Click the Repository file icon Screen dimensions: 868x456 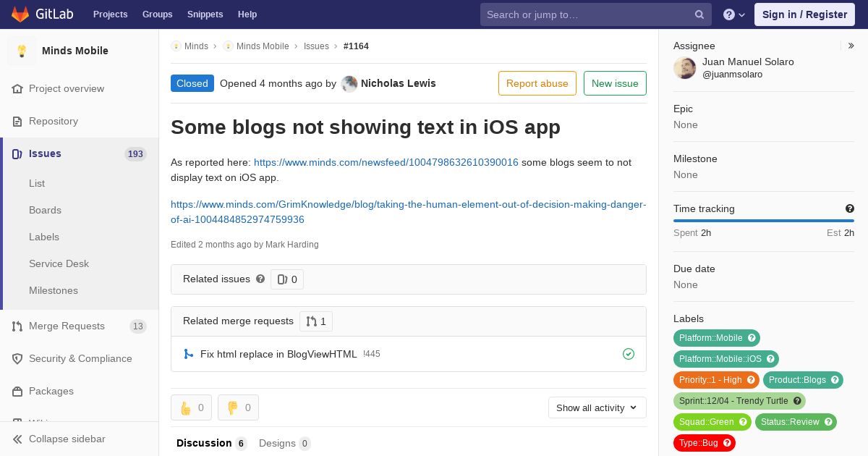(17, 121)
